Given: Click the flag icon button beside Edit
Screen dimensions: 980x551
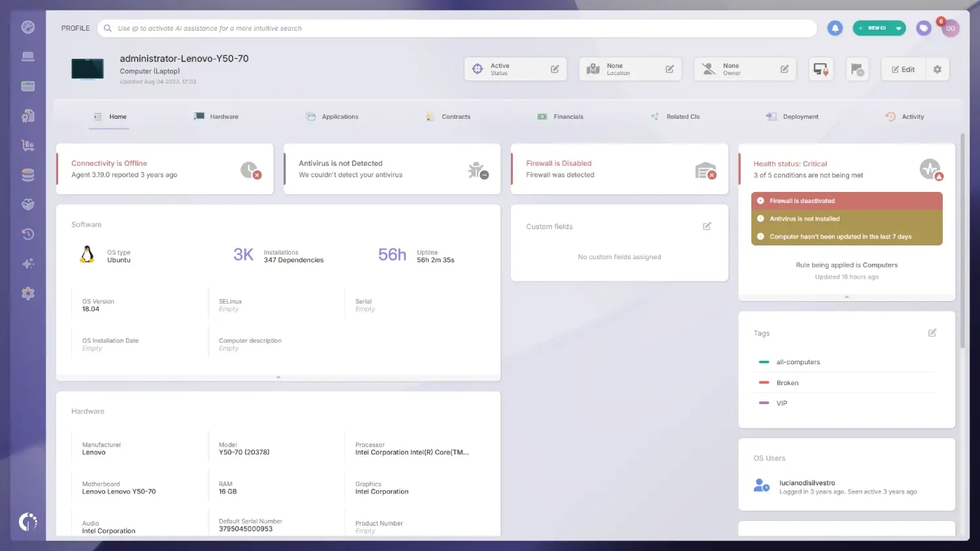Looking at the screenshot, I should pyautogui.click(x=857, y=69).
